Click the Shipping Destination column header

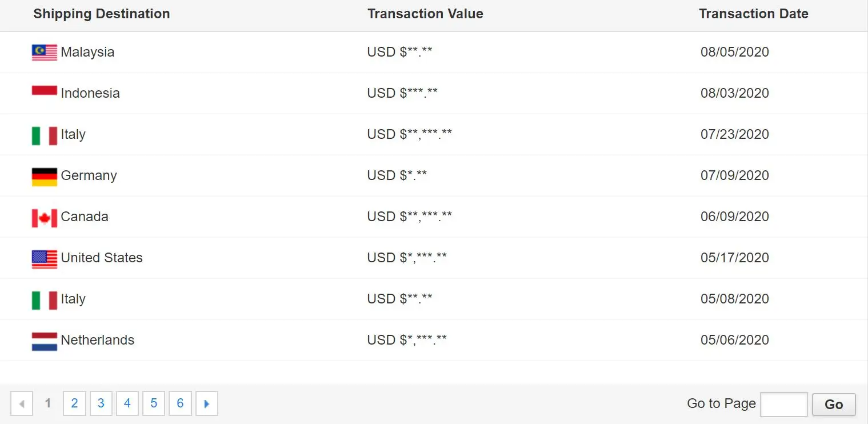pyautogui.click(x=102, y=14)
